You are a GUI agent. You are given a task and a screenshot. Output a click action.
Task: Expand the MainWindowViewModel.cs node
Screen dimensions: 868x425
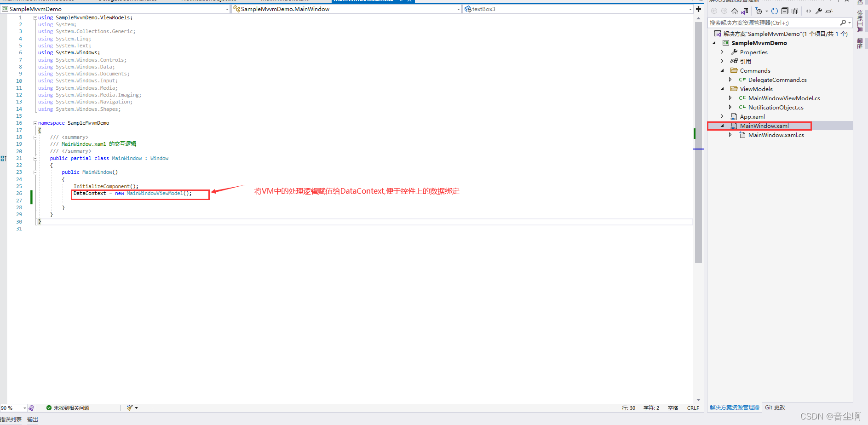click(x=730, y=98)
